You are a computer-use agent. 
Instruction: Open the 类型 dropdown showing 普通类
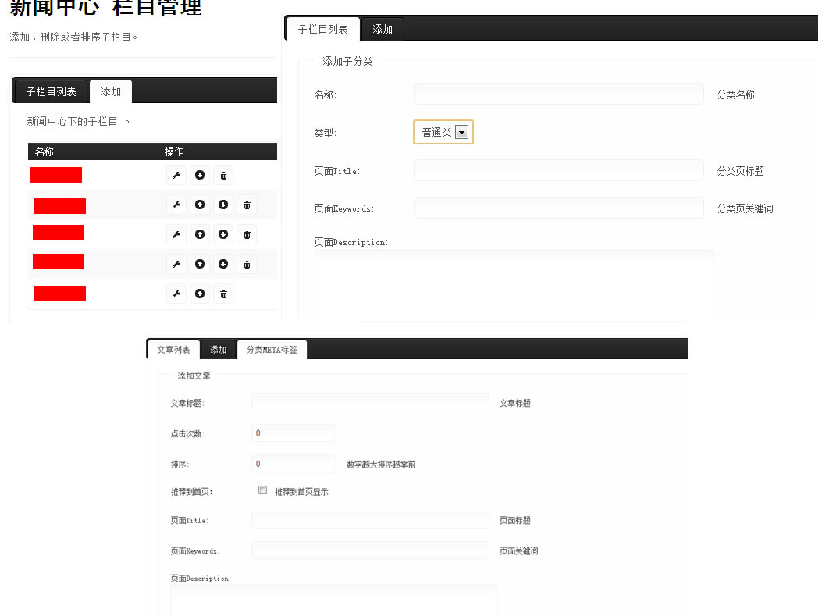point(443,132)
